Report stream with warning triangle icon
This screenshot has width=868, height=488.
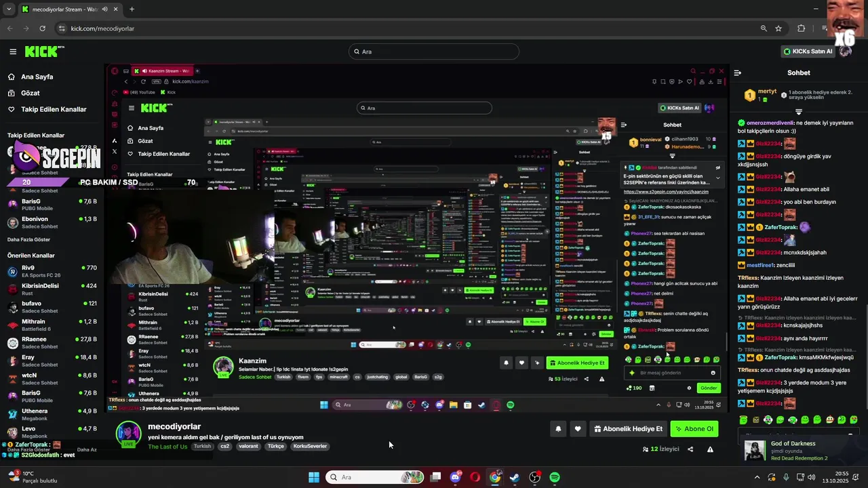click(x=710, y=449)
